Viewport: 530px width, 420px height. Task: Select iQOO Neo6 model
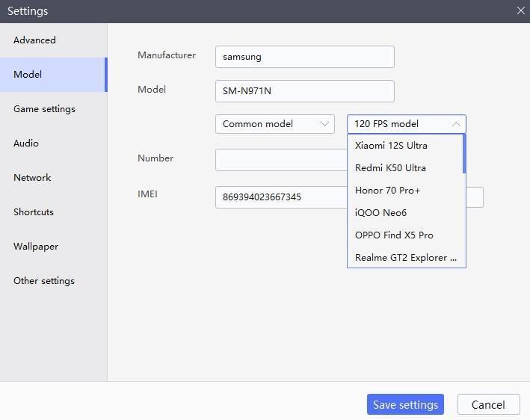380,213
